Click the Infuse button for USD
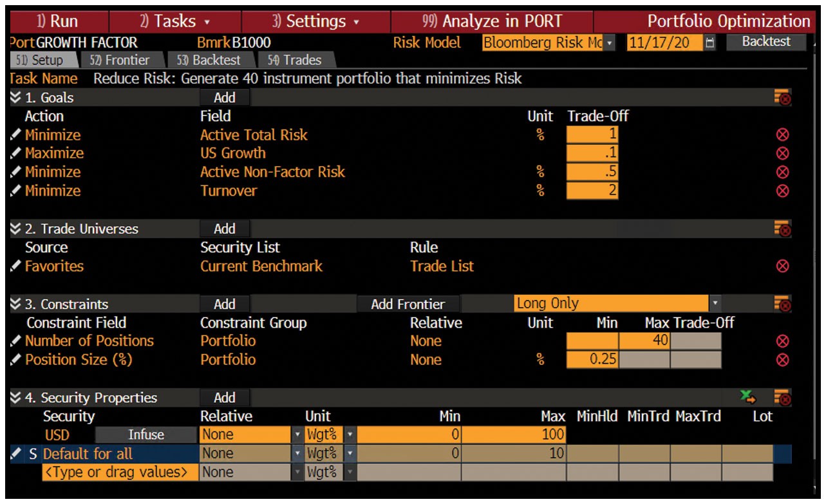Image resolution: width=826 pixels, height=504 pixels. (146, 434)
